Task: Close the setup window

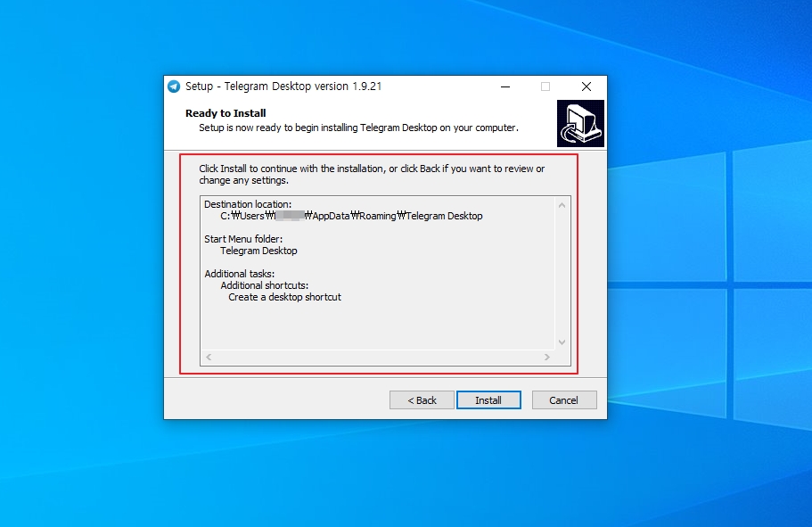Action: [586, 86]
